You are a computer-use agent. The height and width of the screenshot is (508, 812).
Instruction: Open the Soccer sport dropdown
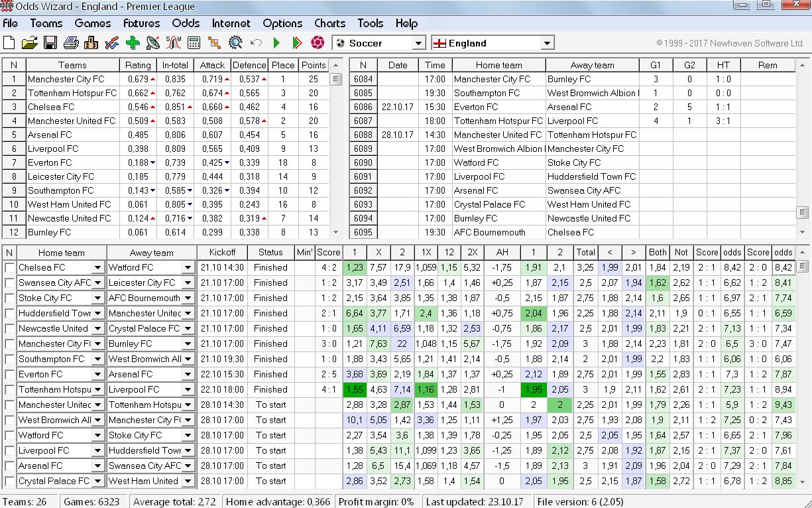coord(418,43)
